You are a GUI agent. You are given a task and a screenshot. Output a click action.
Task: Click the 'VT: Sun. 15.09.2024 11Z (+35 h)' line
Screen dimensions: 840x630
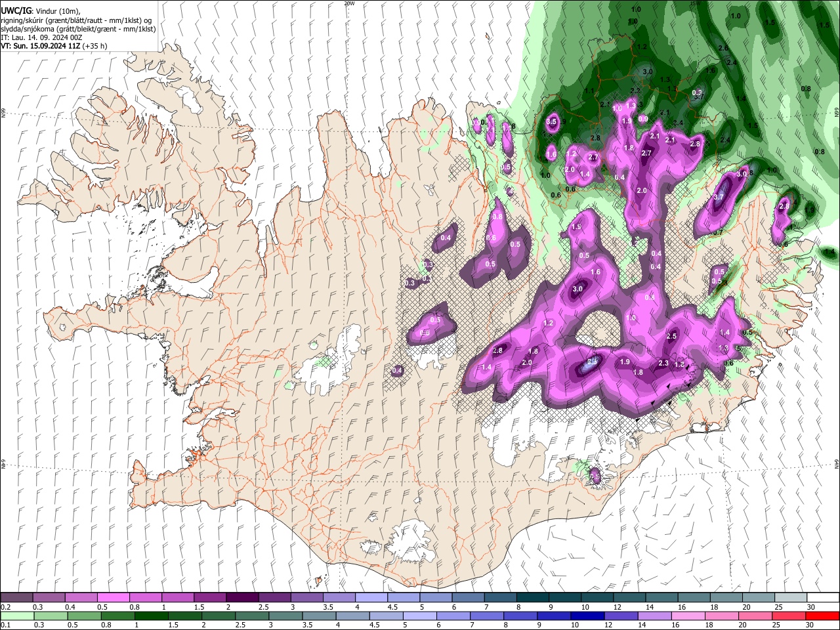[54, 46]
